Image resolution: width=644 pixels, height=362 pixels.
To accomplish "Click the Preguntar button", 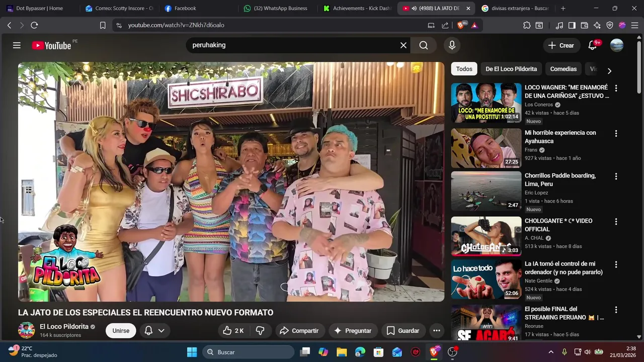I will [x=353, y=330].
